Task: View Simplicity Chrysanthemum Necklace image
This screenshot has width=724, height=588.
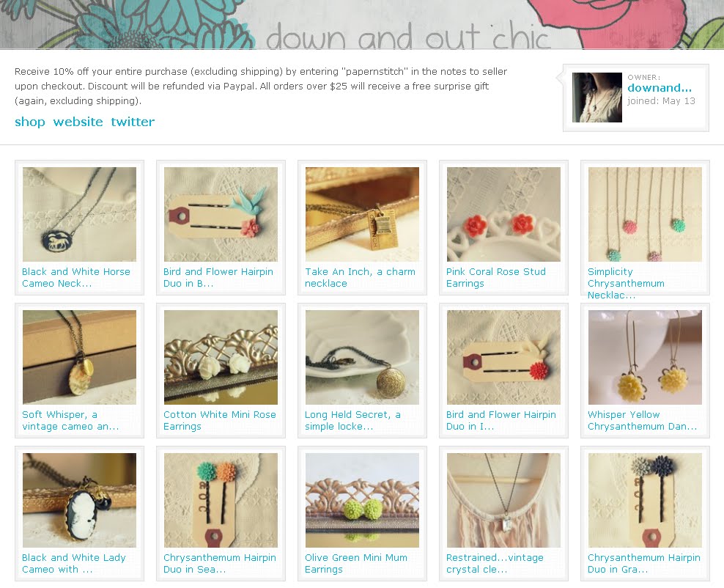Action: (x=645, y=214)
